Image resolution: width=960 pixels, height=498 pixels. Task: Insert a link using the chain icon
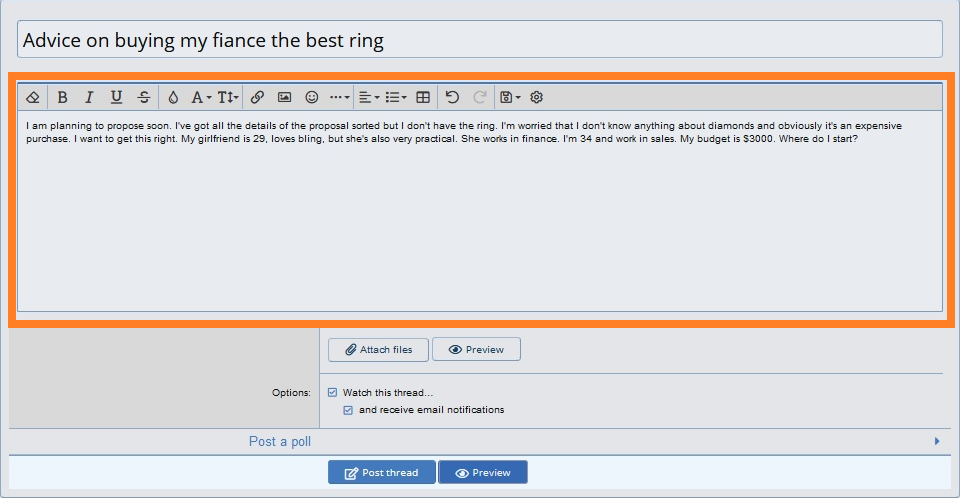tap(257, 97)
